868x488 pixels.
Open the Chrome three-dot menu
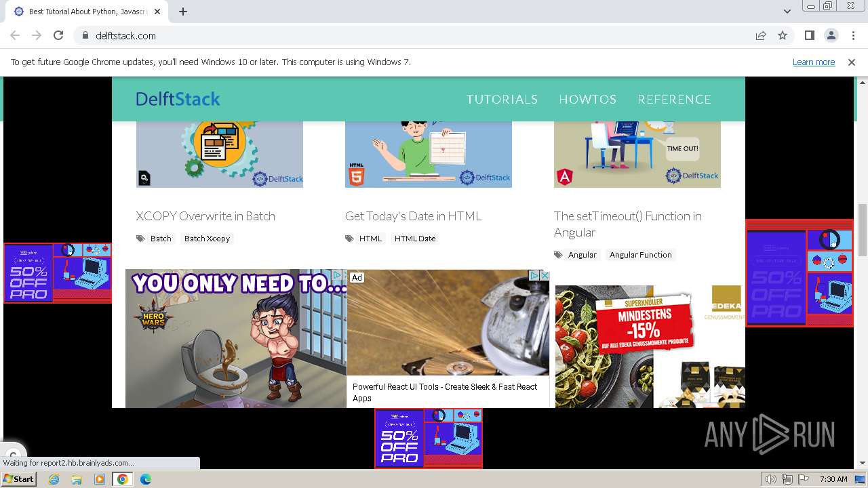(853, 35)
